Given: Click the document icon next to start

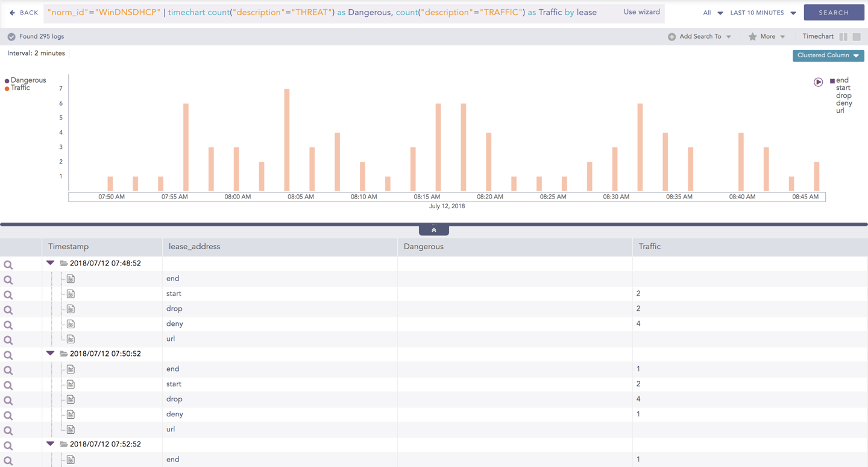Looking at the screenshot, I should tap(71, 294).
